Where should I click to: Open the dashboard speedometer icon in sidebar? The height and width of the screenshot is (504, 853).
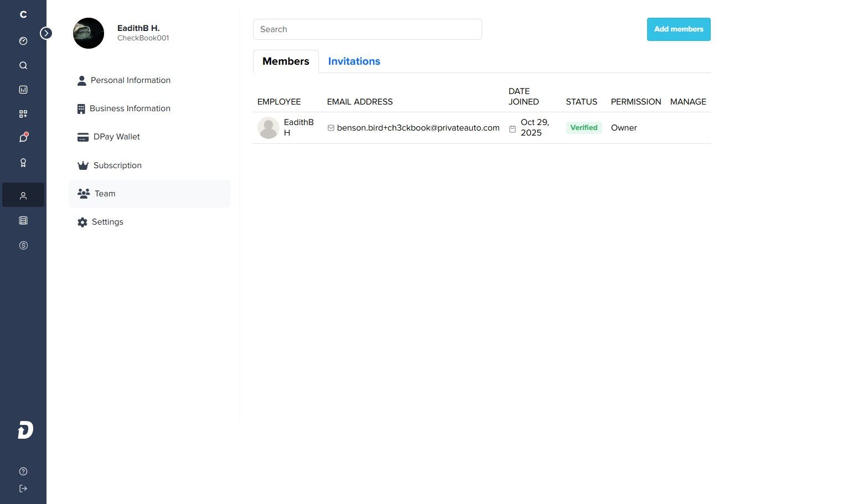tap(23, 40)
